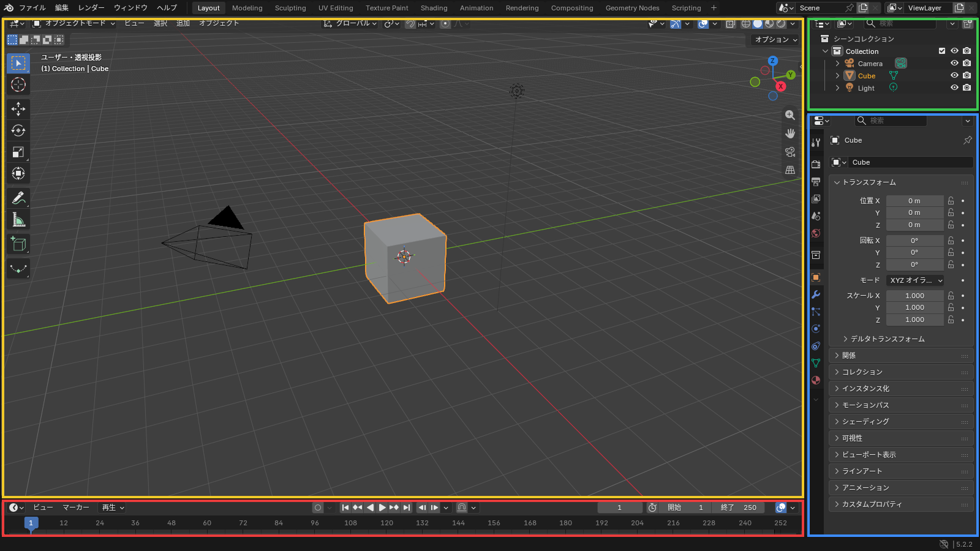Open the Modifiers wrench tab in properties
This screenshot has height=551, width=980.
pyautogui.click(x=816, y=294)
